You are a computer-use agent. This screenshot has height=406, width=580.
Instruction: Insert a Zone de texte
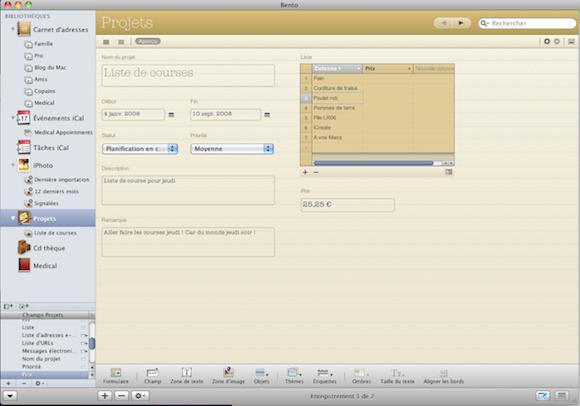187,375
